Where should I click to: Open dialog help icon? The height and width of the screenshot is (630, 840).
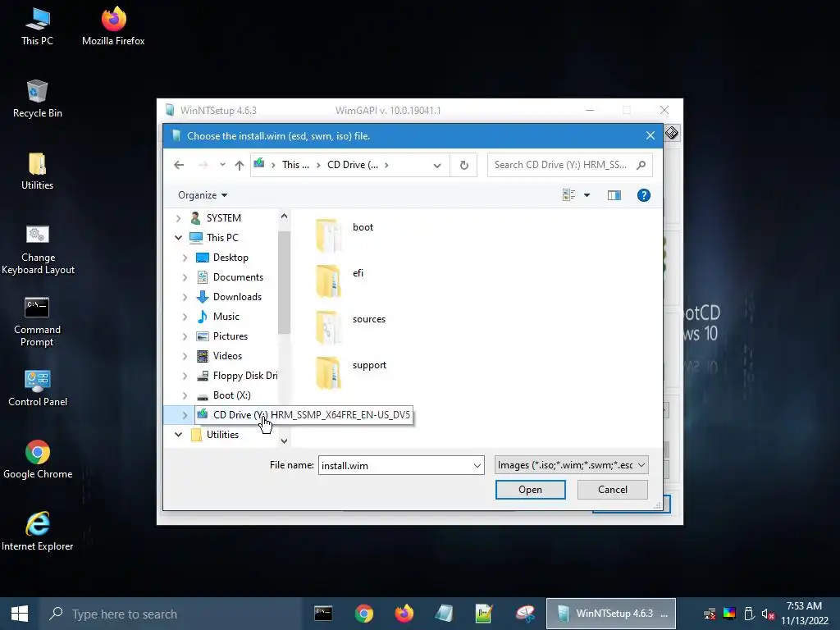coord(643,195)
